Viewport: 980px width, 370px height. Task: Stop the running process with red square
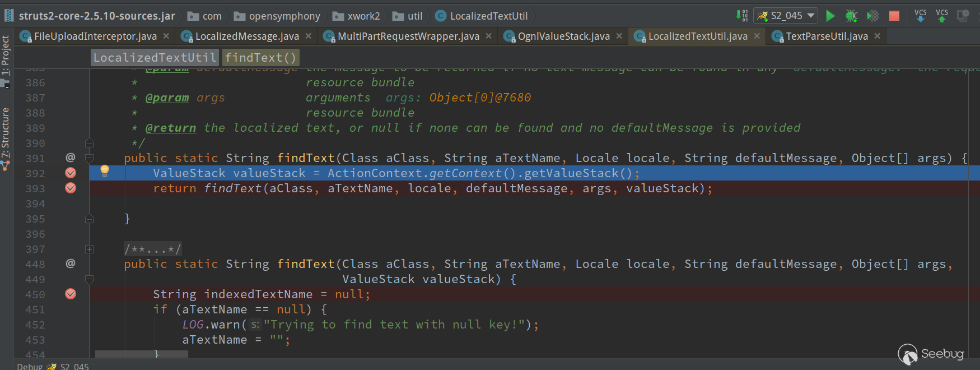click(894, 16)
